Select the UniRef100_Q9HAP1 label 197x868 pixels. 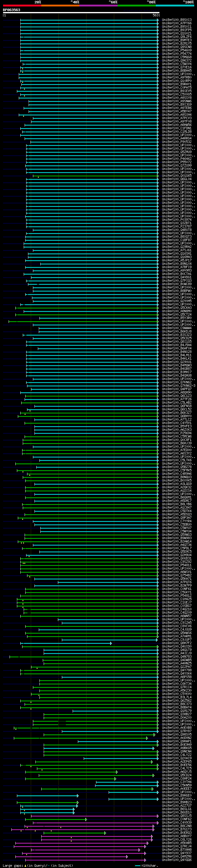click(176, 741)
